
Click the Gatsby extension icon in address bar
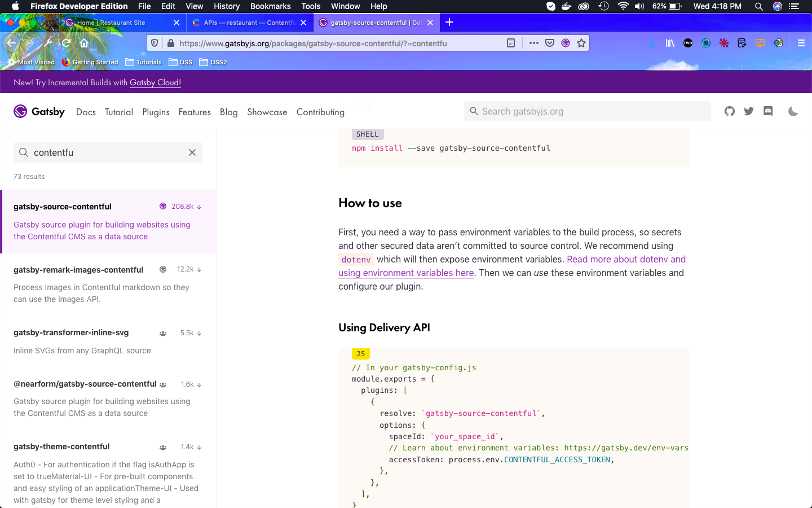566,43
